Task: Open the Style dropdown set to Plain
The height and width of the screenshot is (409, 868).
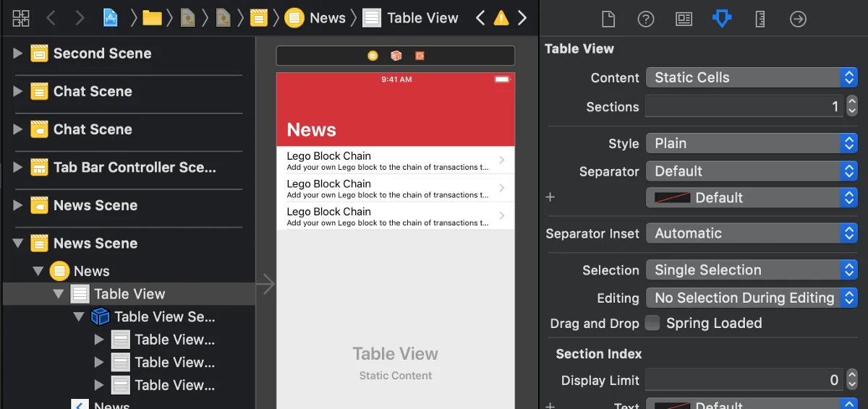Action: pyautogui.click(x=751, y=143)
